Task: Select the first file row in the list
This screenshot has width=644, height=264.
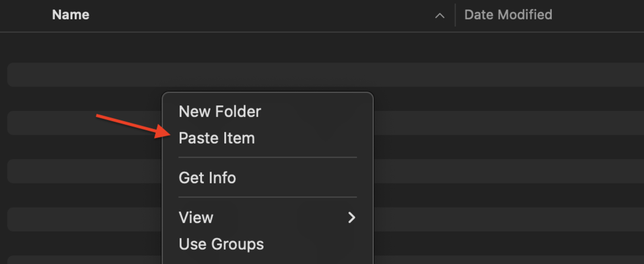Action: pos(80,75)
